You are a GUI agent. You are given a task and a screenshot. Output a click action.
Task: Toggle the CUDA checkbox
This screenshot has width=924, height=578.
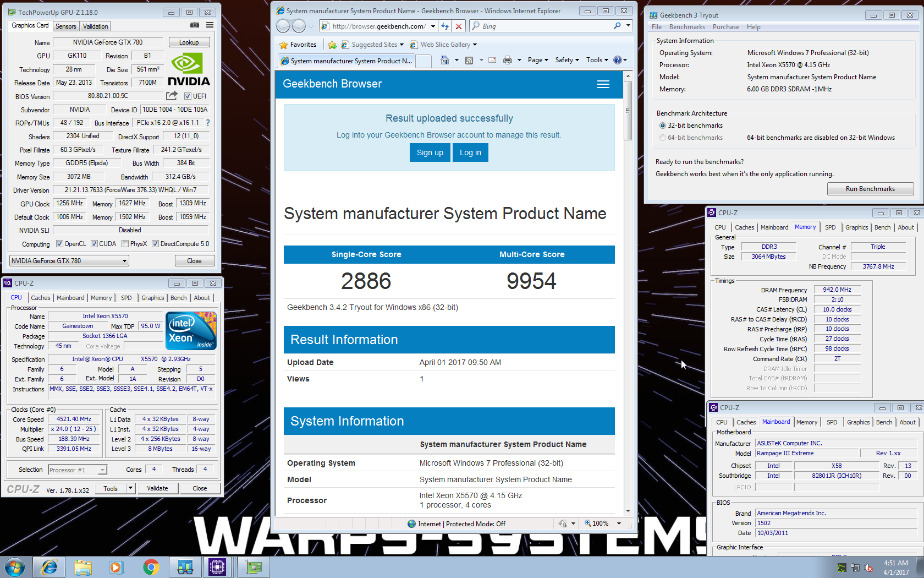[x=94, y=244]
